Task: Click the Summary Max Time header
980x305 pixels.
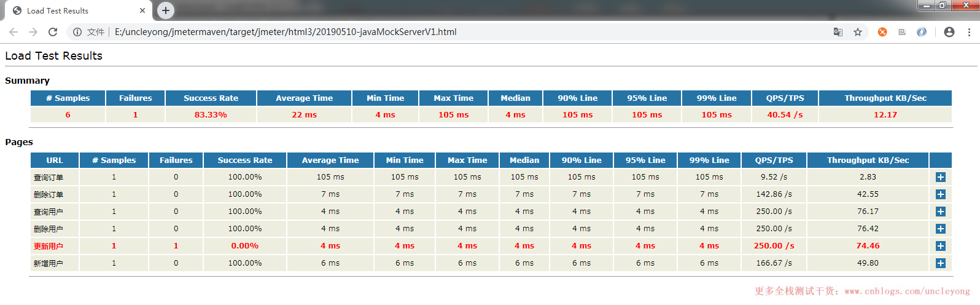Action: (453, 98)
